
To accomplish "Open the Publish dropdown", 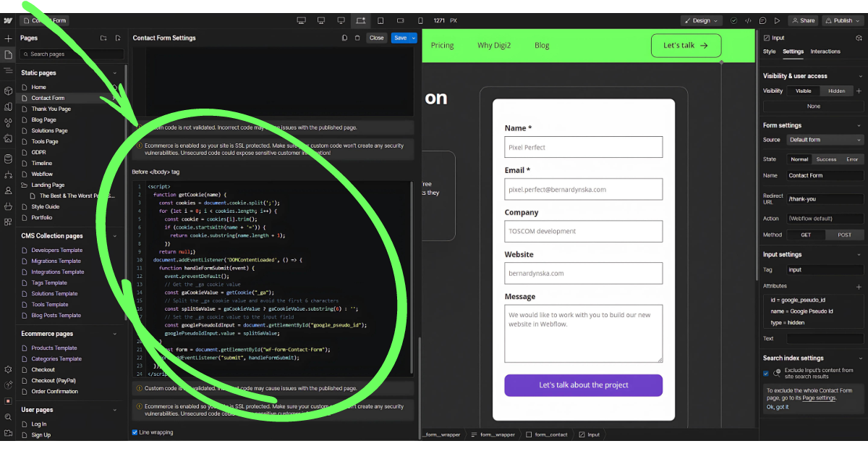I will (x=843, y=20).
